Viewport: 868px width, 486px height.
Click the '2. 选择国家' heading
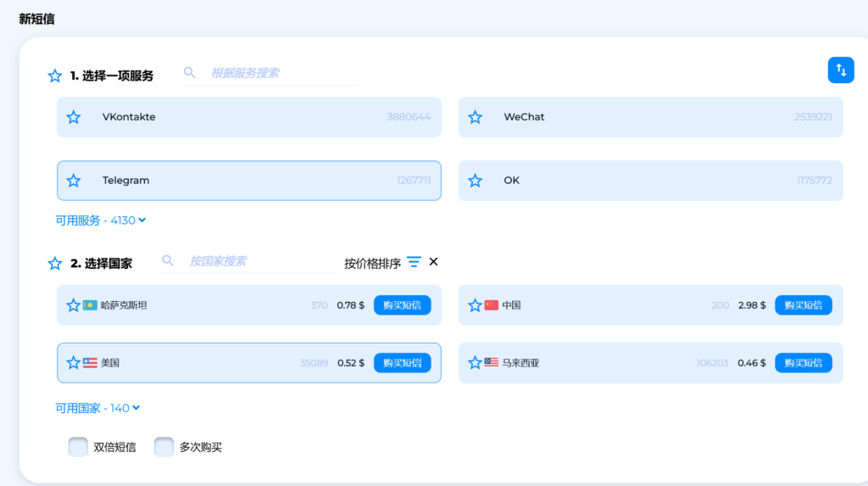pos(102,263)
